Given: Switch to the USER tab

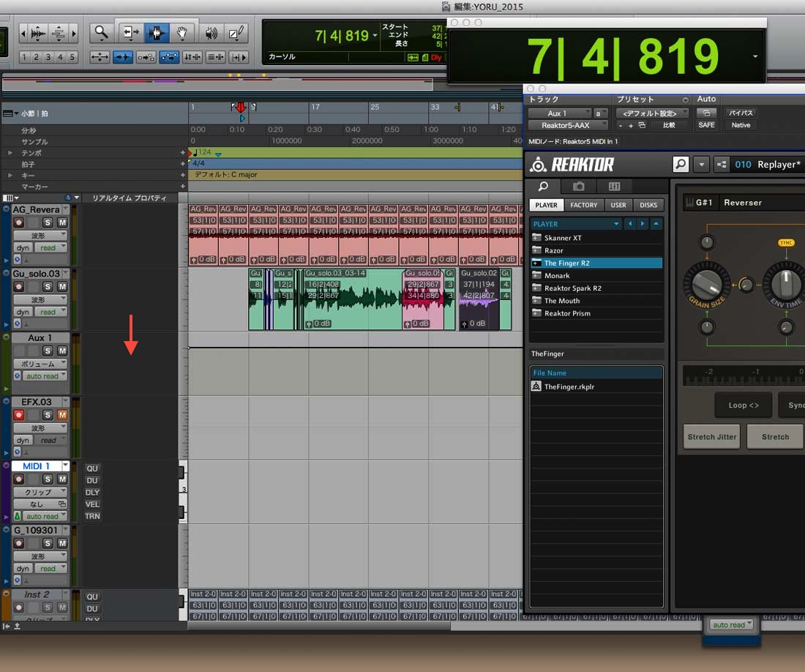Looking at the screenshot, I should [618, 205].
